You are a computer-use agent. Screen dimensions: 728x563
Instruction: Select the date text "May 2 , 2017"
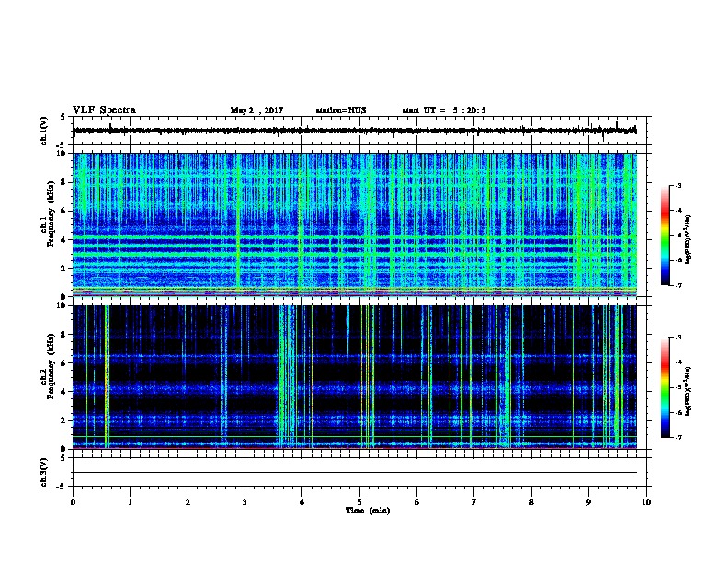point(256,110)
